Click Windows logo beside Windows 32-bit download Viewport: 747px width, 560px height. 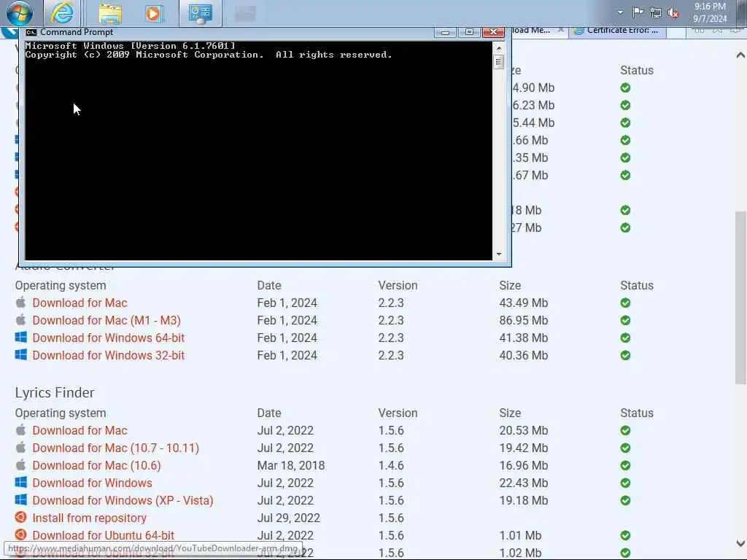click(20, 355)
